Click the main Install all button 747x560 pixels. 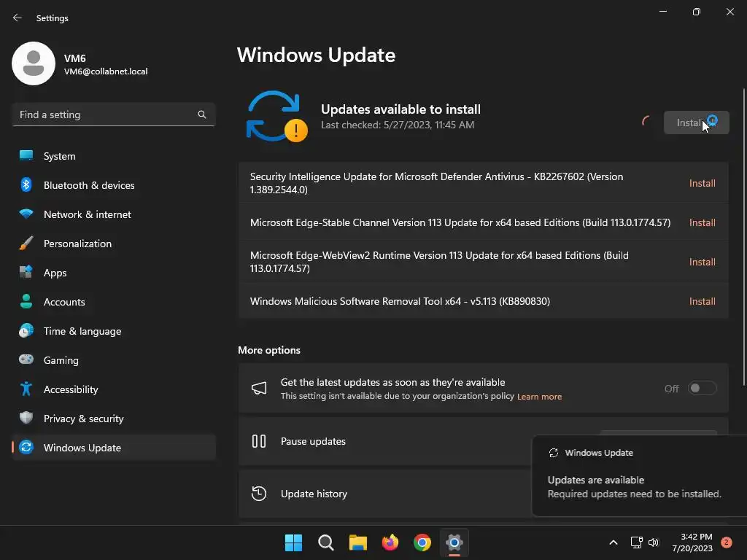(696, 122)
